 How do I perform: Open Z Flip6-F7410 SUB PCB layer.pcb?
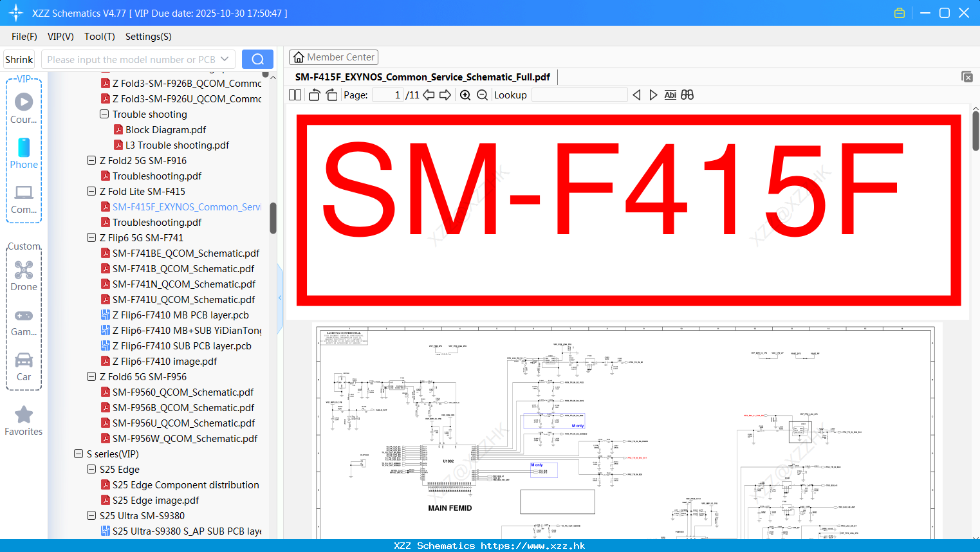coord(182,346)
